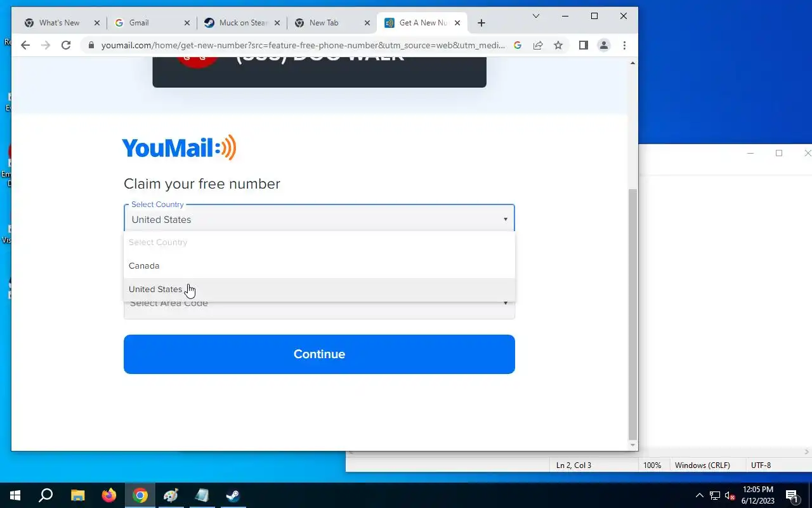The image size is (812, 508).
Task: Open the Select Country dropdown showing United States
Action: coord(319,219)
